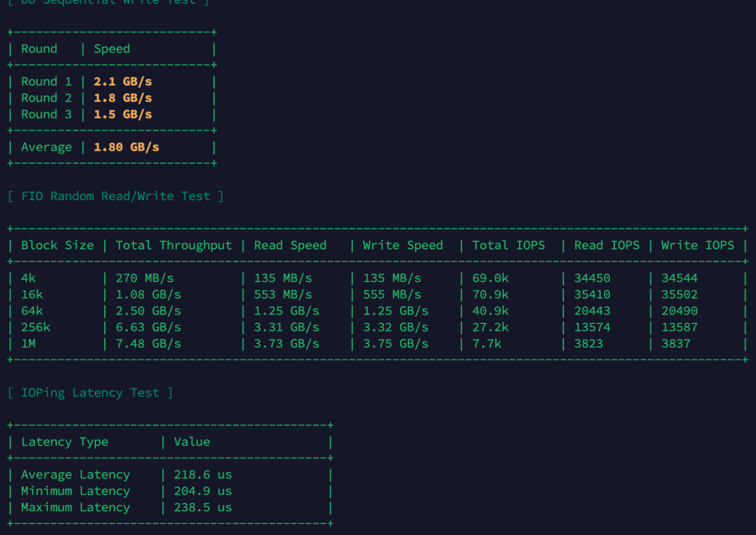Select the 256k total throughput 6.63 GB/s

148,327
